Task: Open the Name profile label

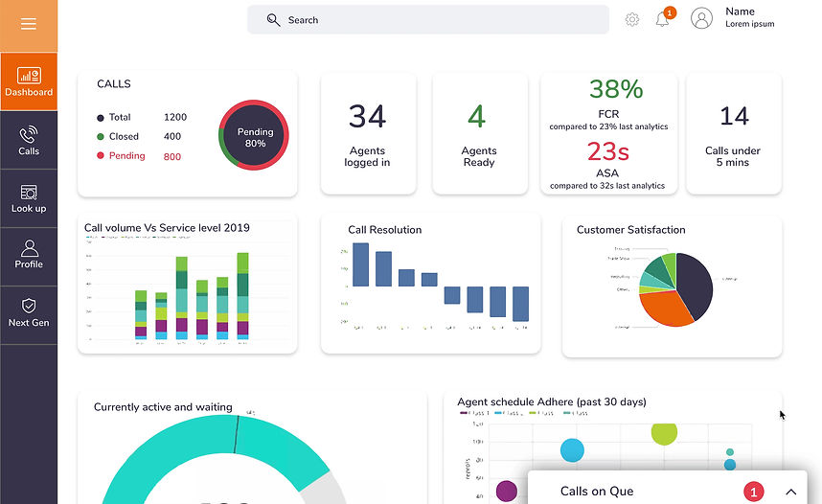Action: [740, 11]
